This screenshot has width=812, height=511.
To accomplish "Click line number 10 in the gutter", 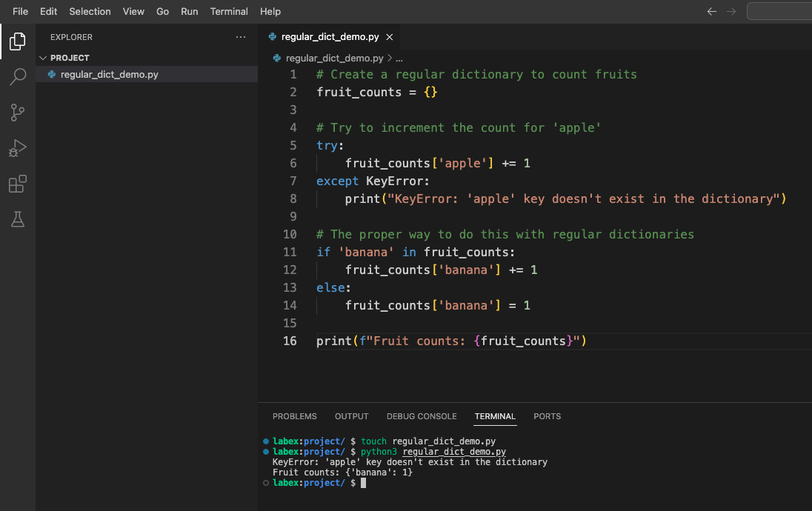I will point(290,234).
